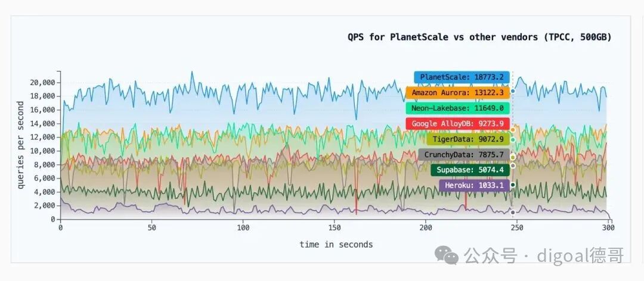
Task: Click the 14,000 y-axis tick label
Action: coord(43,123)
